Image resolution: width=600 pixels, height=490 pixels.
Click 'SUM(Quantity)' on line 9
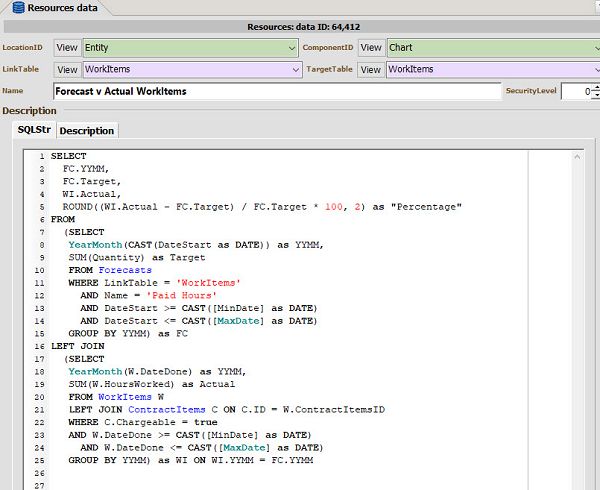click(106, 257)
